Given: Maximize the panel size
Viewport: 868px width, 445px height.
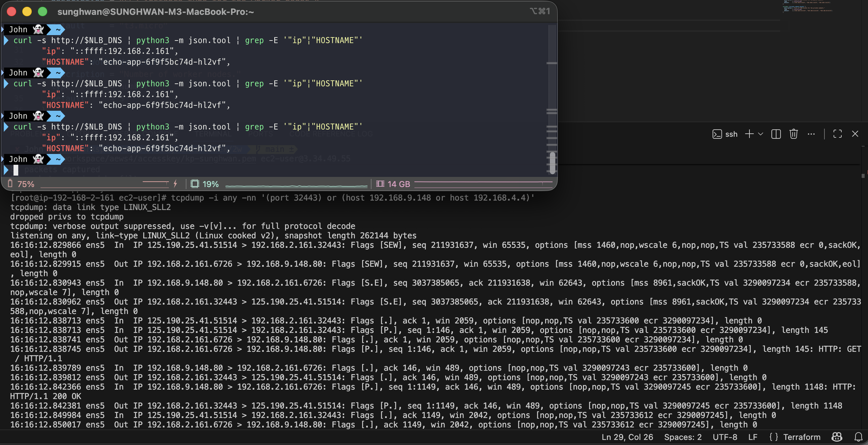Looking at the screenshot, I should pos(837,134).
